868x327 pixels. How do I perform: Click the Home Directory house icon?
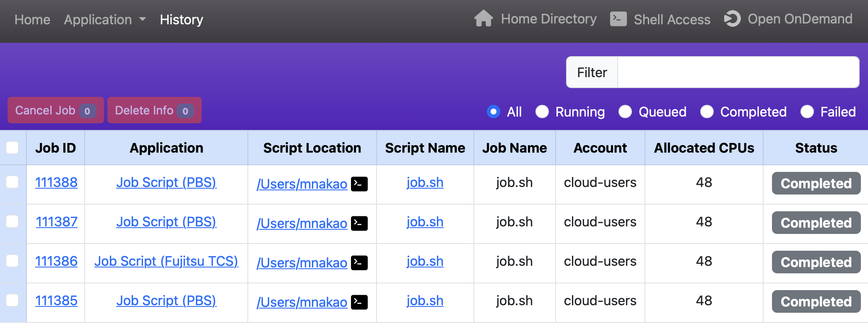point(483,19)
